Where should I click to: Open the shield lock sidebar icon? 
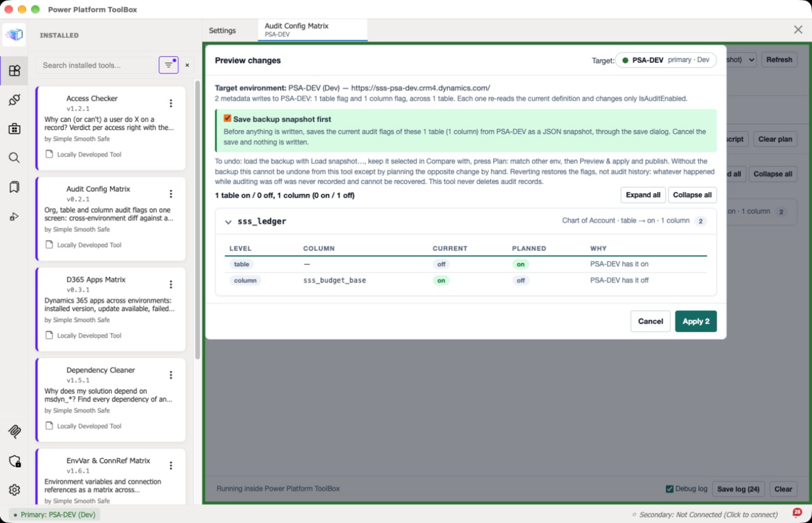tap(14, 461)
